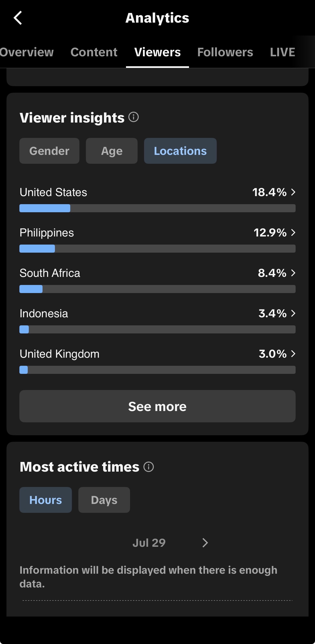Image resolution: width=315 pixels, height=644 pixels.
Task: Switch to the Followers tab
Action: 225,52
